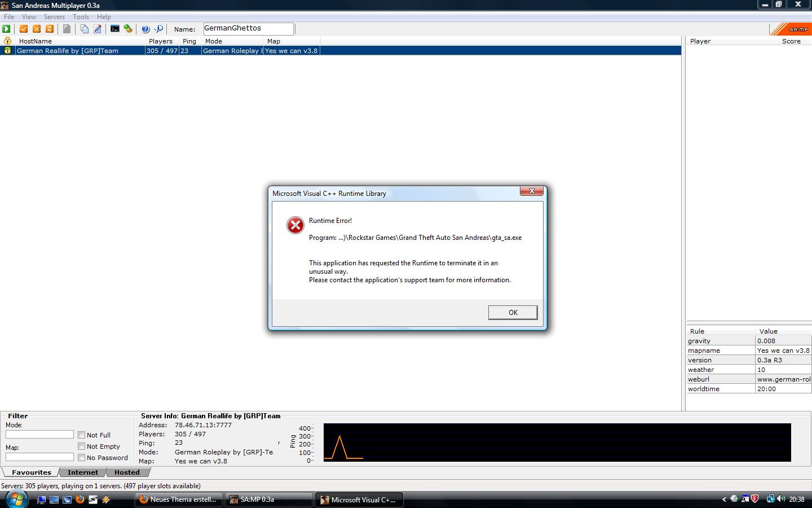Open the Help menu

pyautogui.click(x=104, y=17)
